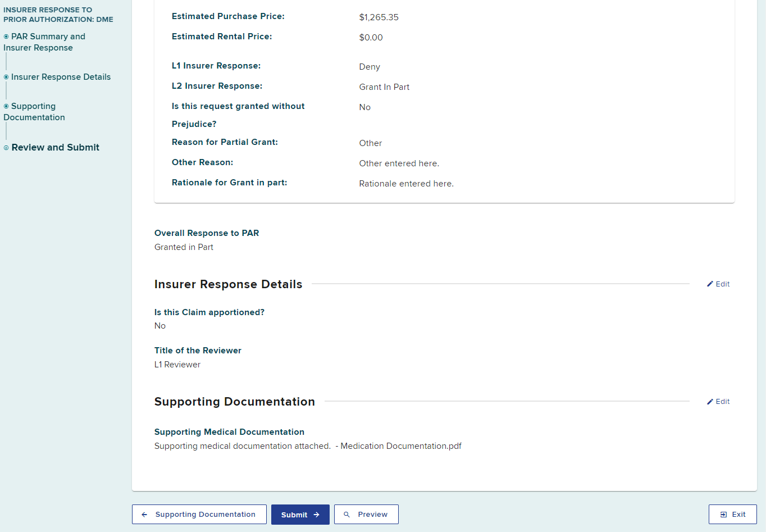Image resolution: width=766 pixels, height=532 pixels.
Task: Click the Edit pencil icon beside Insurer Response Details
Action: tap(709, 284)
